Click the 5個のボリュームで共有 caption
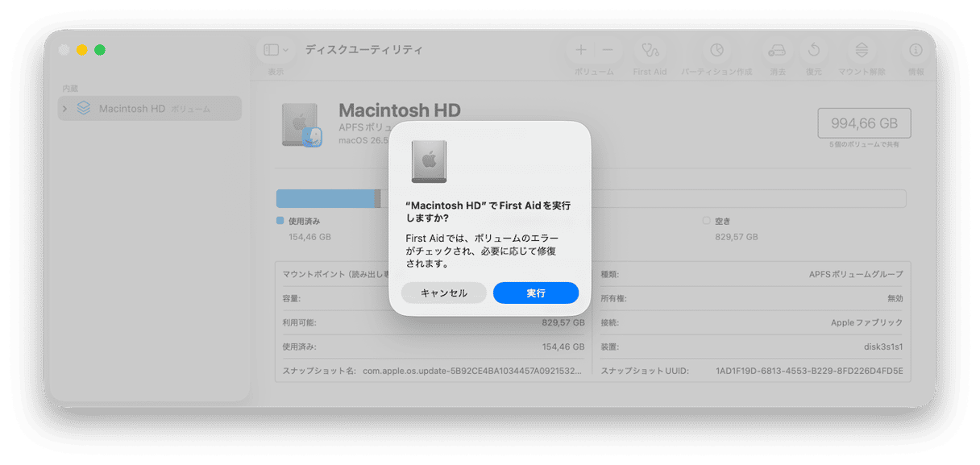The height and width of the screenshot is (465, 980). [x=864, y=144]
